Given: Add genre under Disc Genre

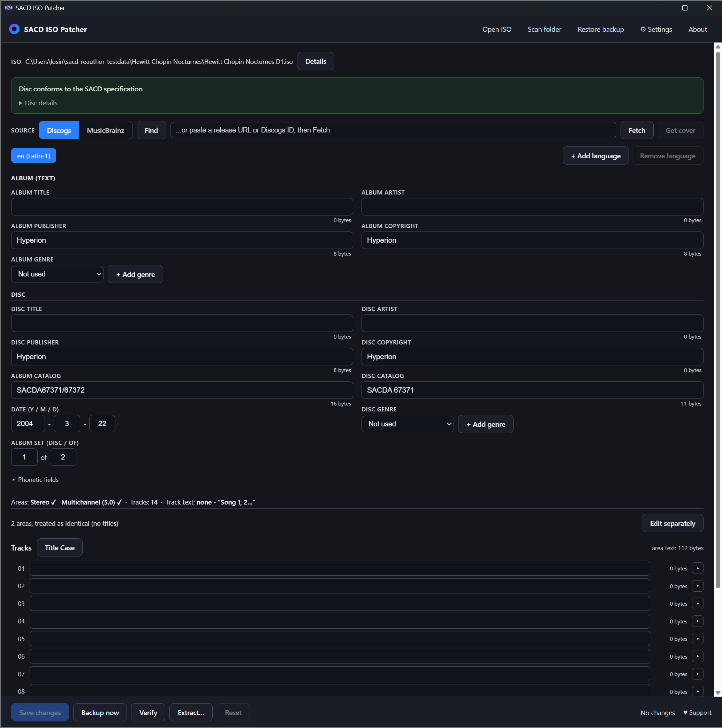Looking at the screenshot, I should (485, 424).
